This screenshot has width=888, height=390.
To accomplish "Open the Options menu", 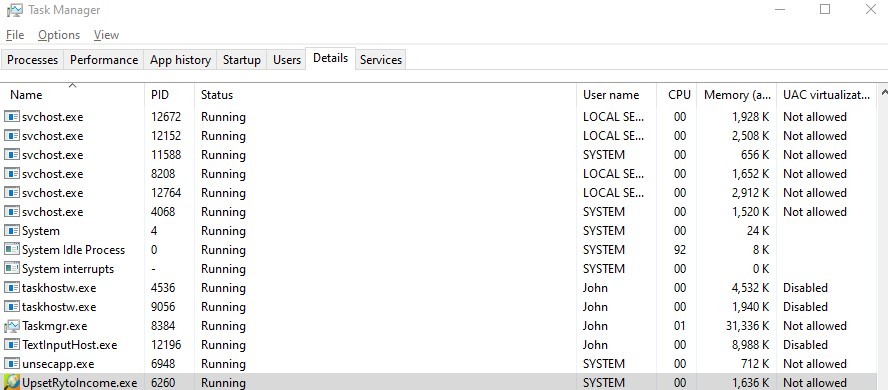I will pyautogui.click(x=59, y=35).
